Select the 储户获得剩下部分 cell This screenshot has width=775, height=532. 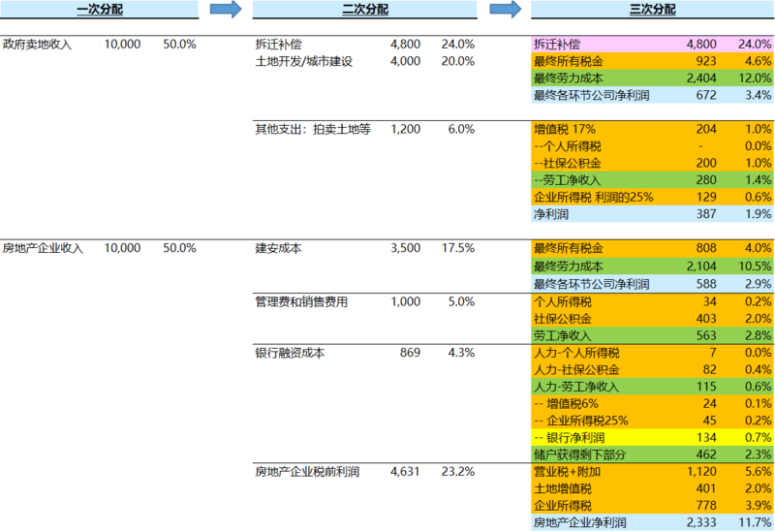tap(579, 454)
